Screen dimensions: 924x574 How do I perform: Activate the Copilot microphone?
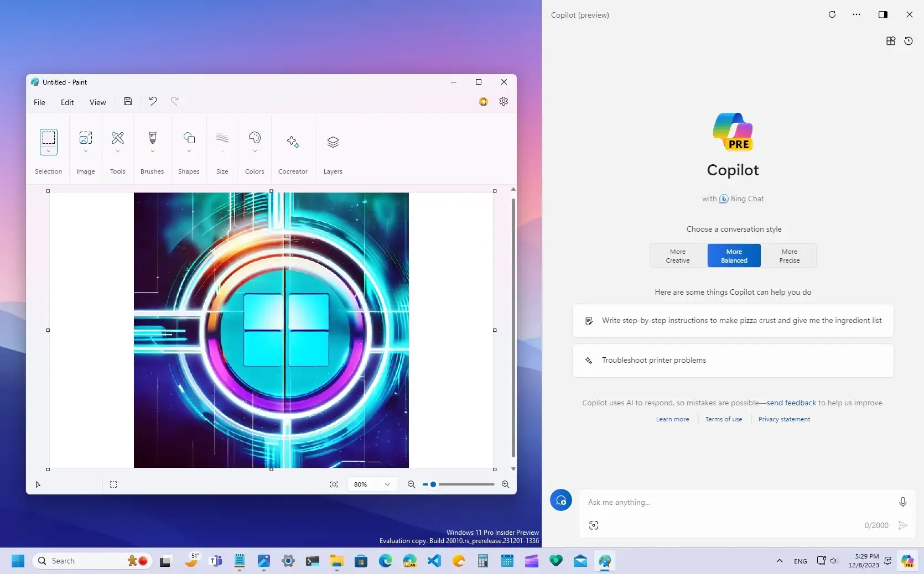point(902,502)
